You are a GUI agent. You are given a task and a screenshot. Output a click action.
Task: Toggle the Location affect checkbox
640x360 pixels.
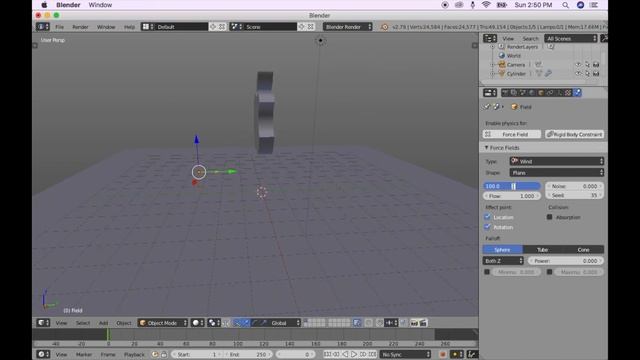[487, 217]
